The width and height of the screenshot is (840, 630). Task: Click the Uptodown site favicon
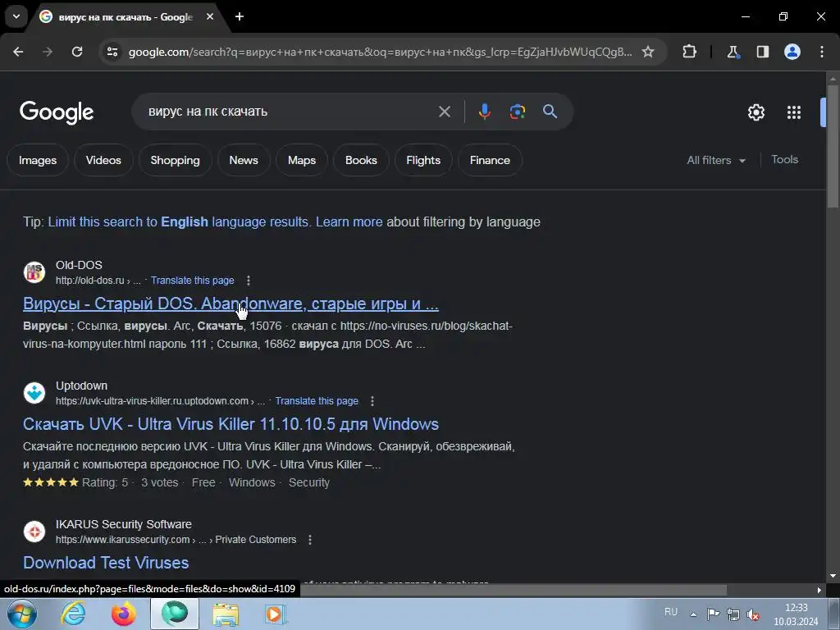(34, 393)
